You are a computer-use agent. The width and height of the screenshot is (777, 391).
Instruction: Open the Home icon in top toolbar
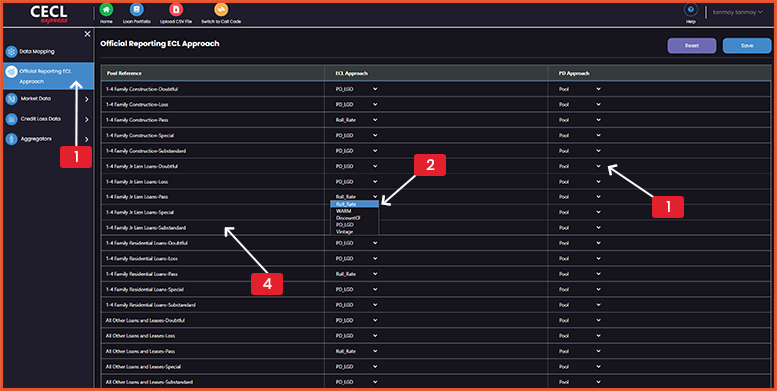(106, 9)
